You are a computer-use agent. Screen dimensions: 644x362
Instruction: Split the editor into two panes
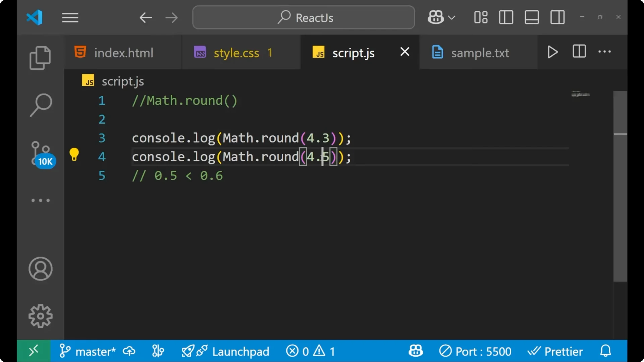click(579, 52)
